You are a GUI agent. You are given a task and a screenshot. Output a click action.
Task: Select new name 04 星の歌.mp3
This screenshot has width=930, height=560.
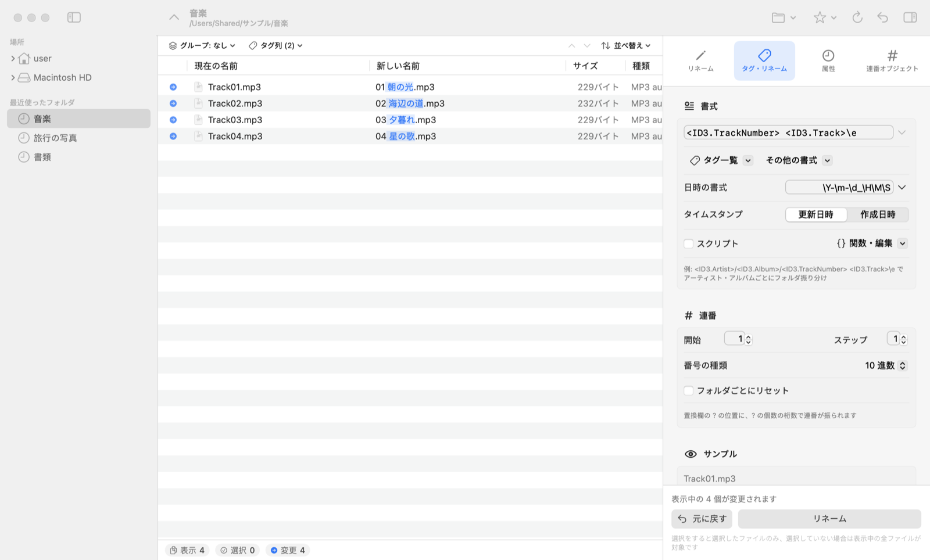click(x=406, y=136)
